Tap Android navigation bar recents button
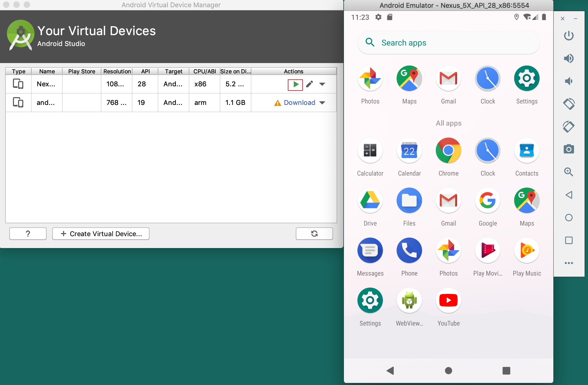 [506, 371]
